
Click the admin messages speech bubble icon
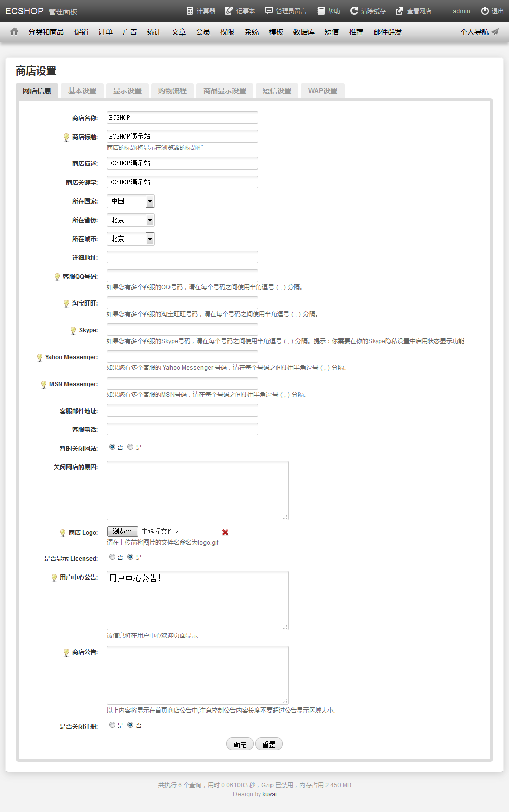269,11
